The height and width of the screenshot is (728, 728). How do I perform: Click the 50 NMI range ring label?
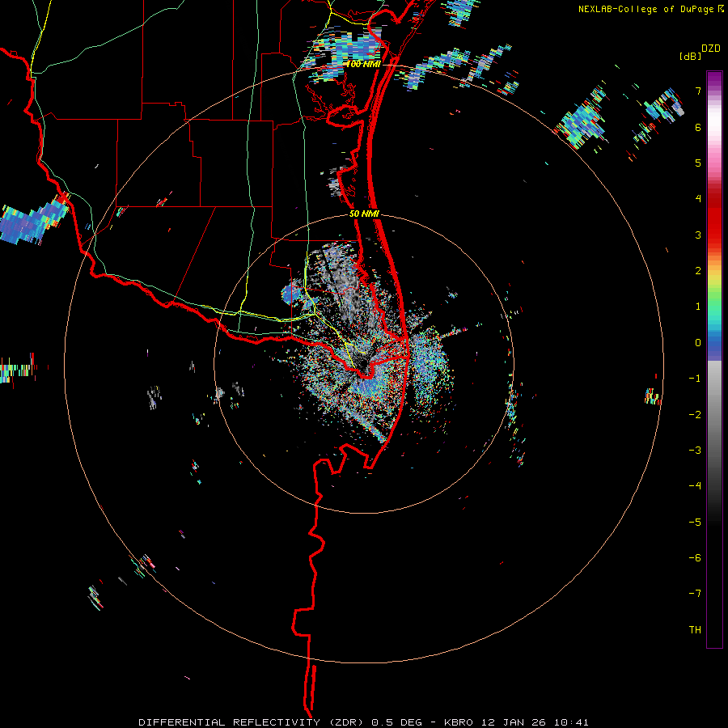tap(364, 214)
